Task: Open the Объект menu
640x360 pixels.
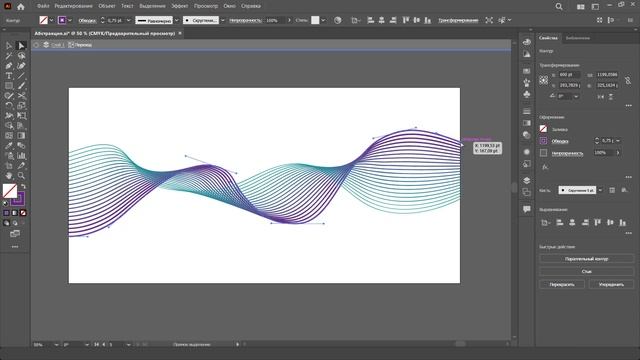Action: pos(107,6)
